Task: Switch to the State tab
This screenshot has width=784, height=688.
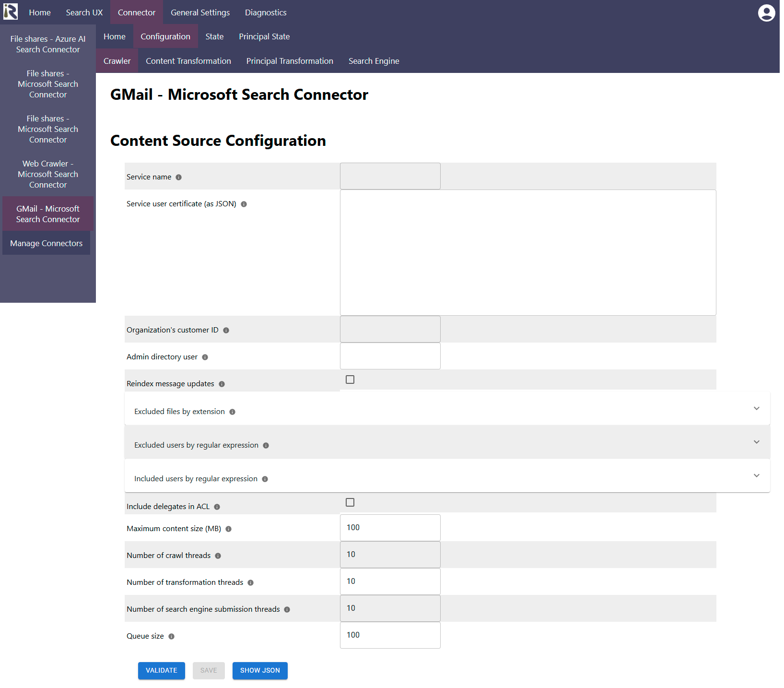Action: pyautogui.click(x=214, y=36)
